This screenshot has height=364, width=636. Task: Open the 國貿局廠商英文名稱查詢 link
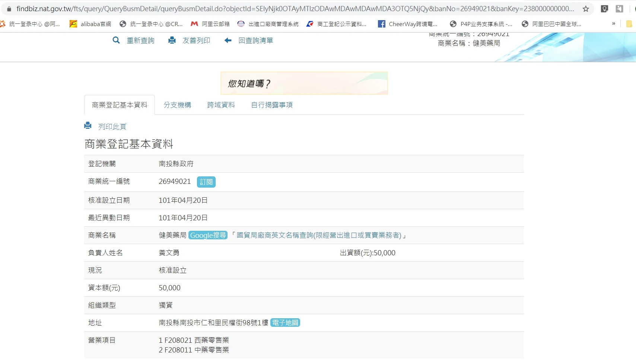click(319, 235)
